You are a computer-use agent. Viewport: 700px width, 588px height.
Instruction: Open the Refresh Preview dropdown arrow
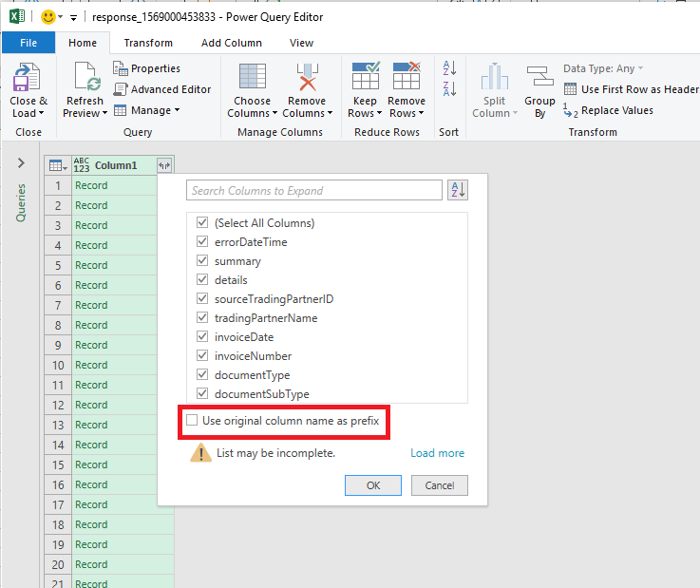pos(104,113)
